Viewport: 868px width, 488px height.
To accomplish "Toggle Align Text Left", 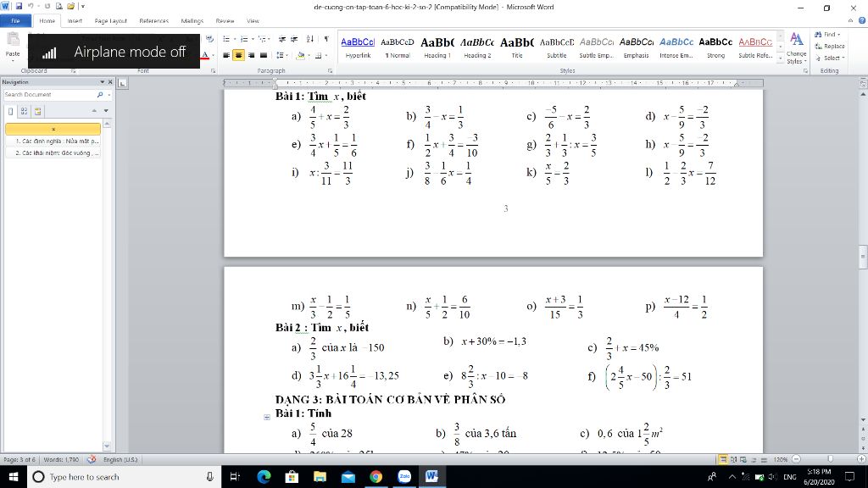I will click(x=226, y=55).
